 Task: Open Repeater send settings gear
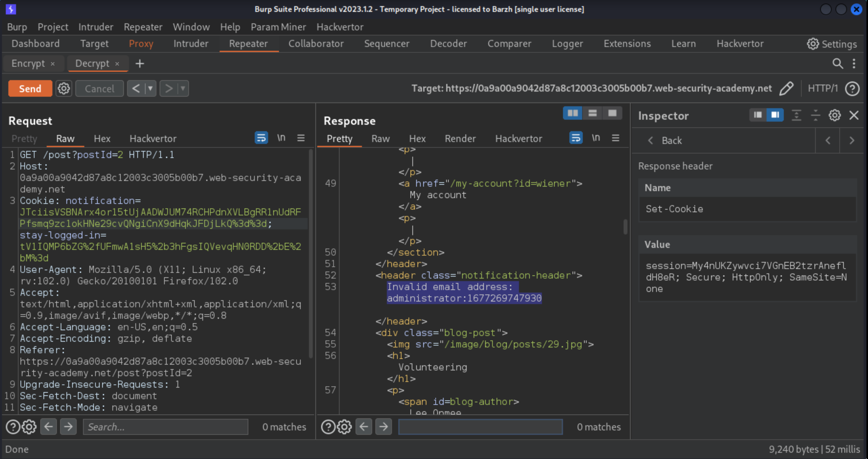tap(64, 89)
